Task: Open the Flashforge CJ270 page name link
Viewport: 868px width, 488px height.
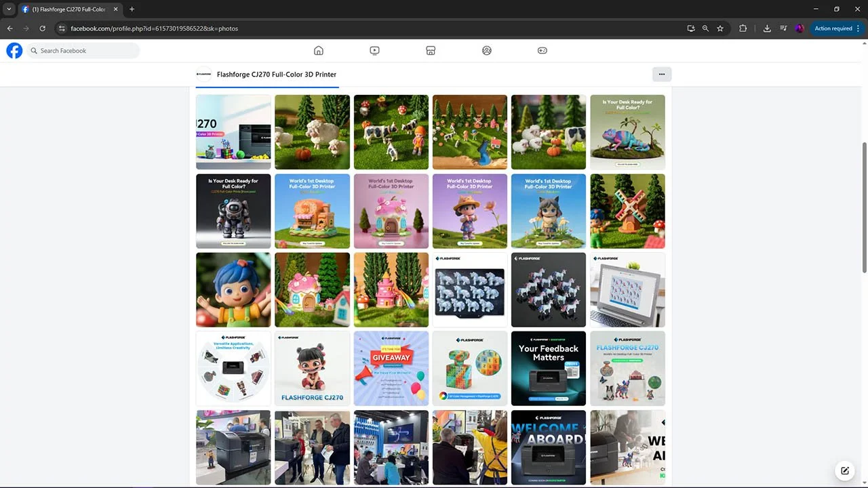Action: [x=276, y=75]
